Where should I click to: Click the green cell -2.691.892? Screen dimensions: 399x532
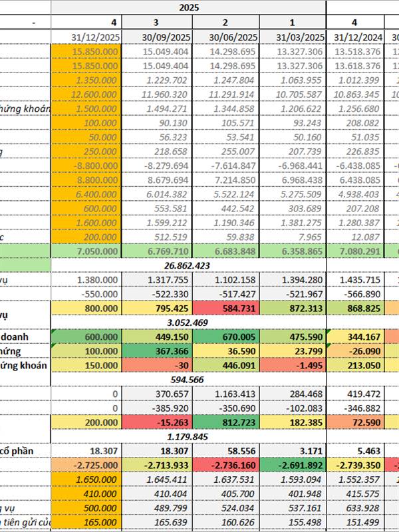pos(293,465)
